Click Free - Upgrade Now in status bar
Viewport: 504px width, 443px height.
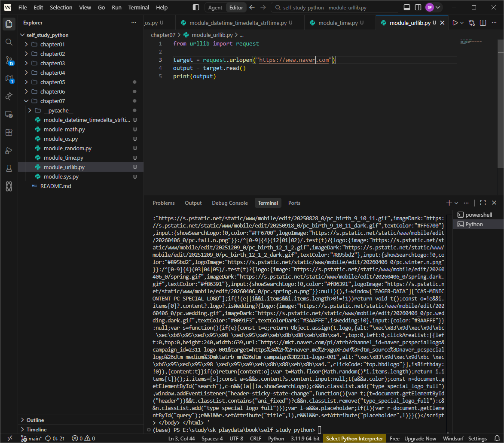(x=413, y=439)
